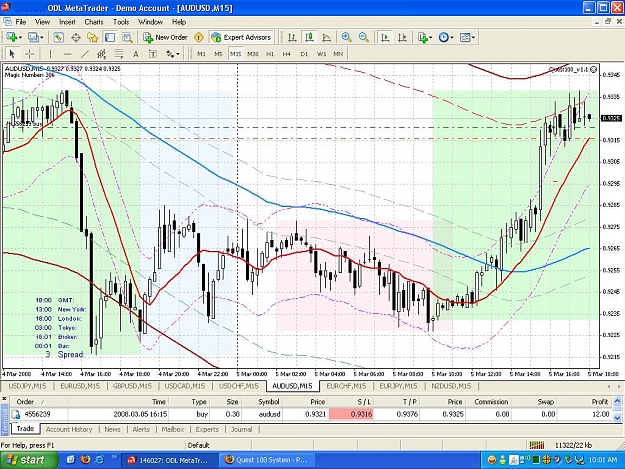625x469 pixels.
Task: Switch to the NZDUSD,M15 chart tab
Action: click(x=451, y=386)
